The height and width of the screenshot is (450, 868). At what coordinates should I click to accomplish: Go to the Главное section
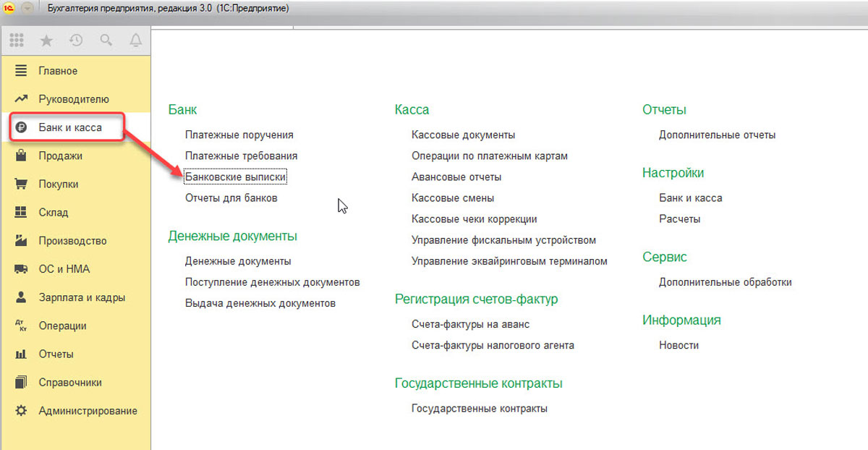point(58,71)
